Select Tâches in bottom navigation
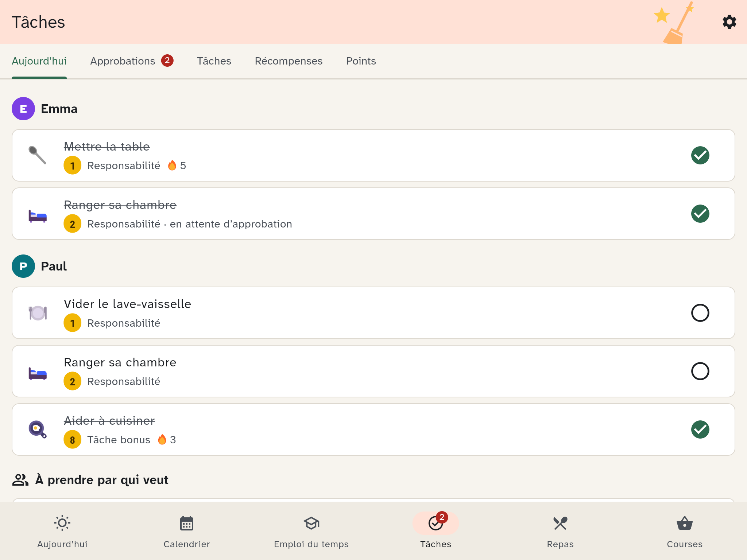747x560 pixels. pos(436,531)
